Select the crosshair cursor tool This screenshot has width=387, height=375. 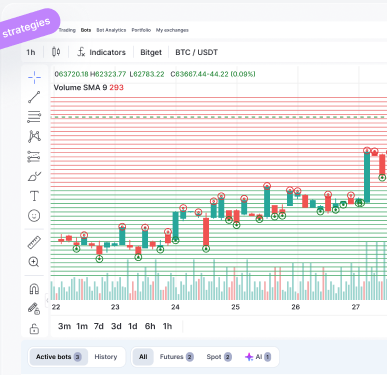(x=34, y=77)
